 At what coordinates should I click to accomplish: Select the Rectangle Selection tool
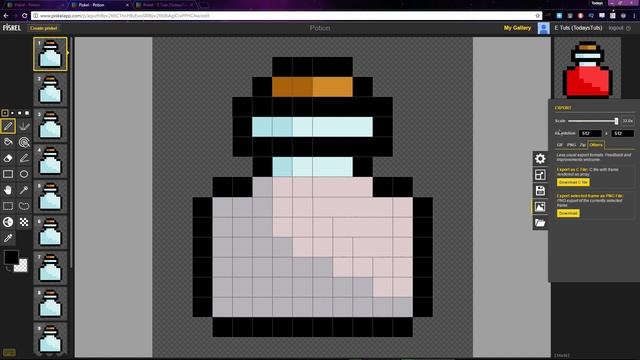tap(8, 206)
